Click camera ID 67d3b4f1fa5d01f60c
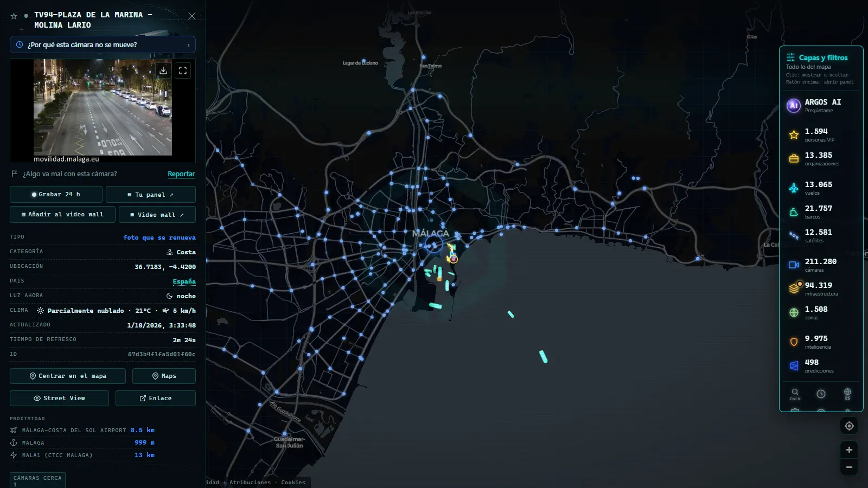The height and width of the screenshot is (488, 868). click(x=162, y=354)
